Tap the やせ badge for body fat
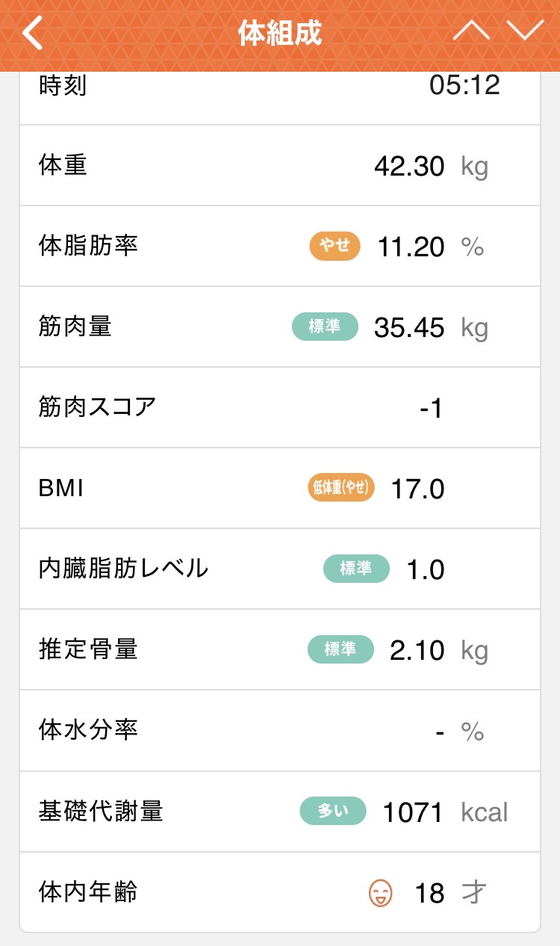Screen dimensions: 560x946 click(335, 246)
